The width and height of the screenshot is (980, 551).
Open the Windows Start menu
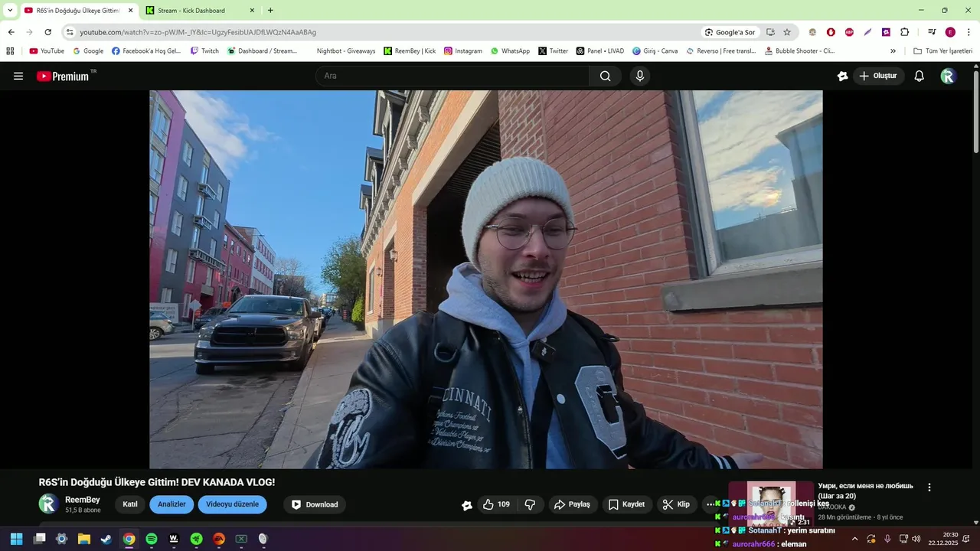[16, 539]
